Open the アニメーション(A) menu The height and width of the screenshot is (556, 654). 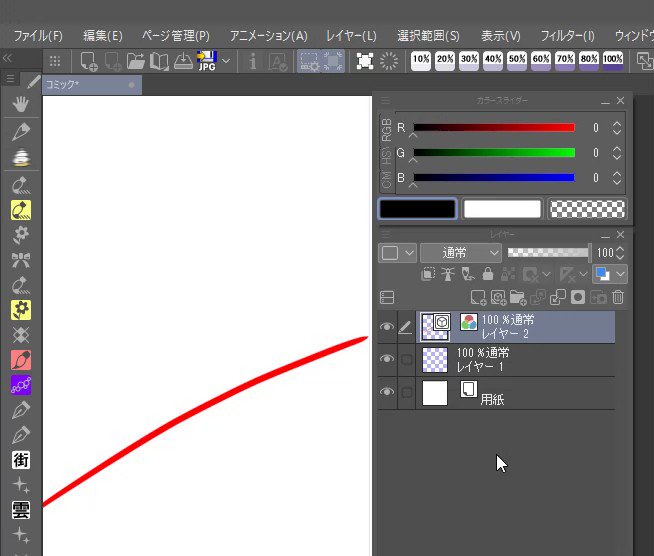click(x=269, y=36)
